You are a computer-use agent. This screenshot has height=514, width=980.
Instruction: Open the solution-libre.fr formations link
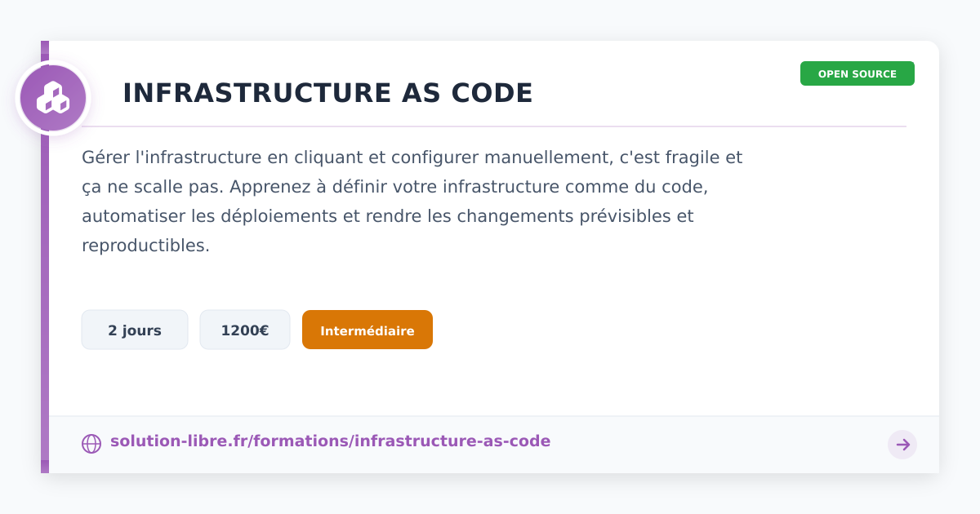point(330,441)
